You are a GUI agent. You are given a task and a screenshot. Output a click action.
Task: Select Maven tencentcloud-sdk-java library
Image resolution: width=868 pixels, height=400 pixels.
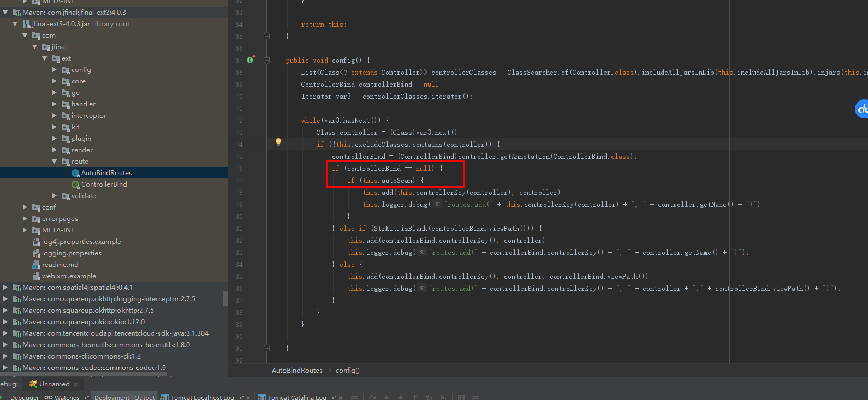(x=115, y=333)
